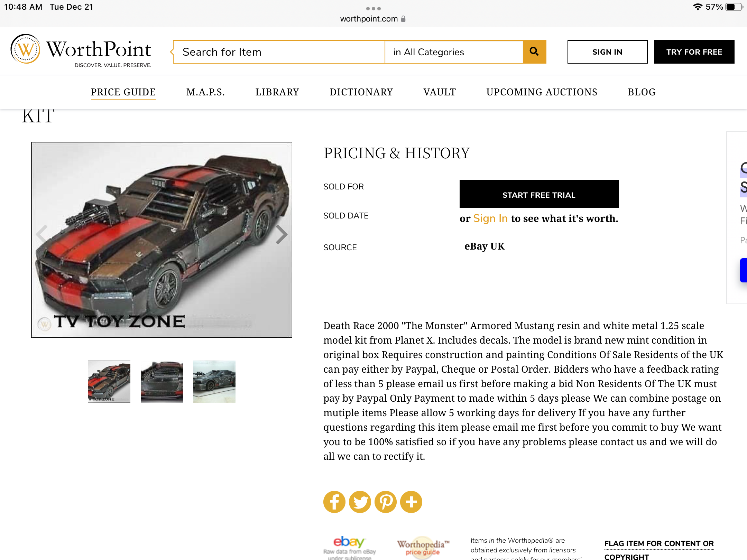Click the WorthPoint logo
The height and width of the screenshot is (560, 747).
[x=81, y=51]
